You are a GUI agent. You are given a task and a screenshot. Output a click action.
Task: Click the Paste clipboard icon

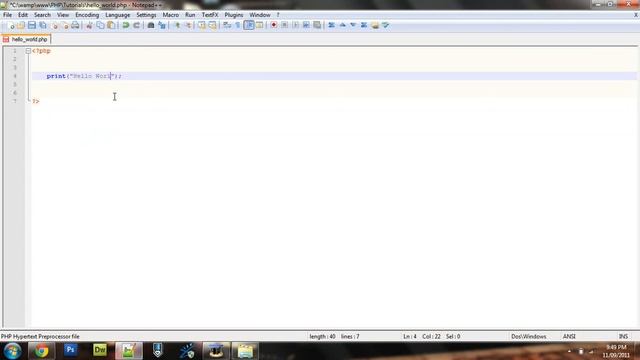pyautogui.click(x=111, y=25)
